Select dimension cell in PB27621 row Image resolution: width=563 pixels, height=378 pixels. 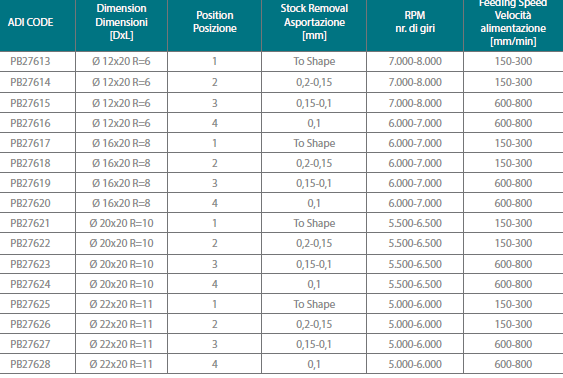tap(121, 223)
